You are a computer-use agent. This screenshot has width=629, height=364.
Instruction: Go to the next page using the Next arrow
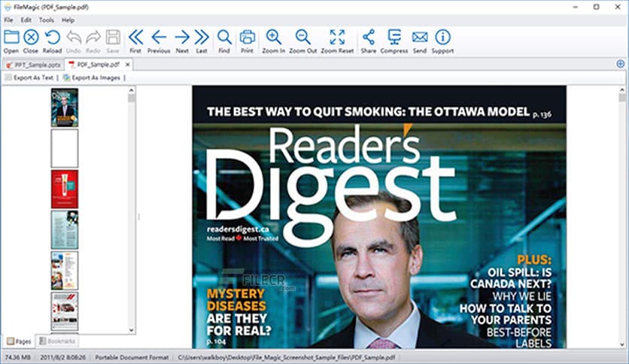point(182,38)
